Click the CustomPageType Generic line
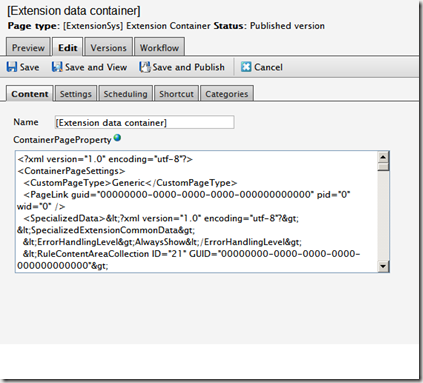This screenshot has width=423, height=383. (130, 183)
